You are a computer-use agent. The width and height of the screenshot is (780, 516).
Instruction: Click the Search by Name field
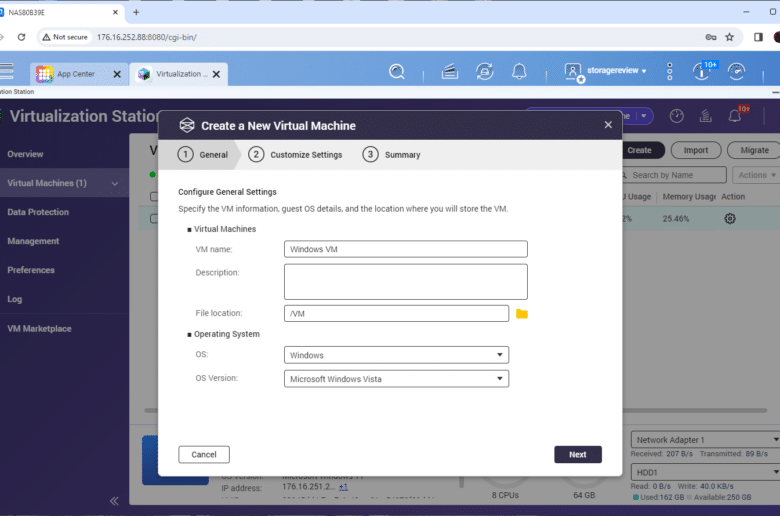tap(675, 175)
